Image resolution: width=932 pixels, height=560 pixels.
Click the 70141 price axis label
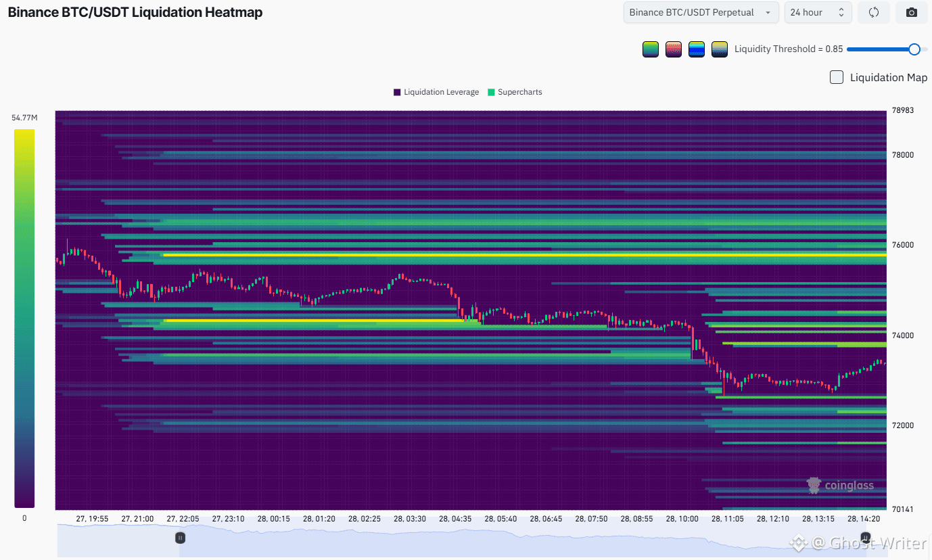[x=903, y=509]
